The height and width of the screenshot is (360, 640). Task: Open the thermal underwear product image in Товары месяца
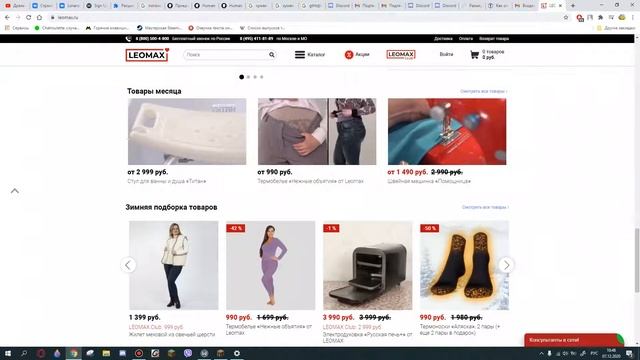(x=317, y=131)
